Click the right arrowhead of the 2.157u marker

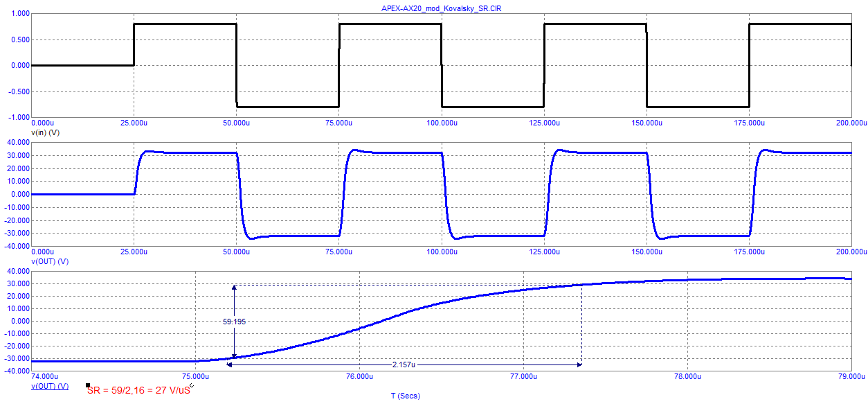click(579, 365)
